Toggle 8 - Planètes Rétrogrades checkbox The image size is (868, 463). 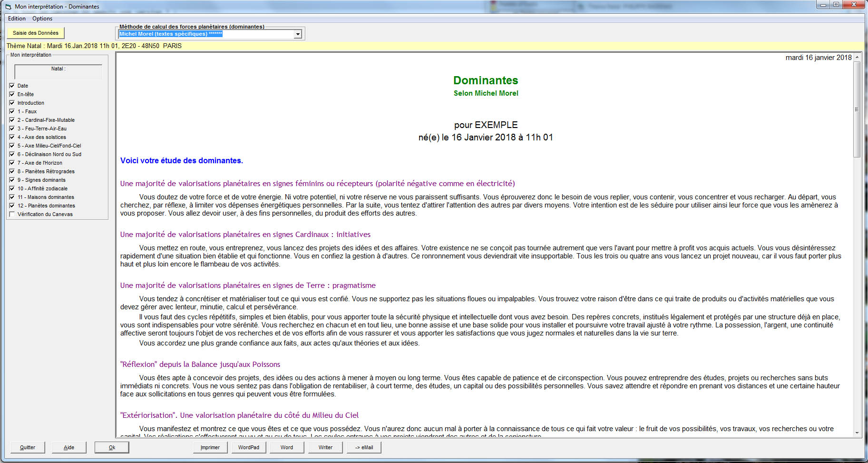tap(12, 171)
